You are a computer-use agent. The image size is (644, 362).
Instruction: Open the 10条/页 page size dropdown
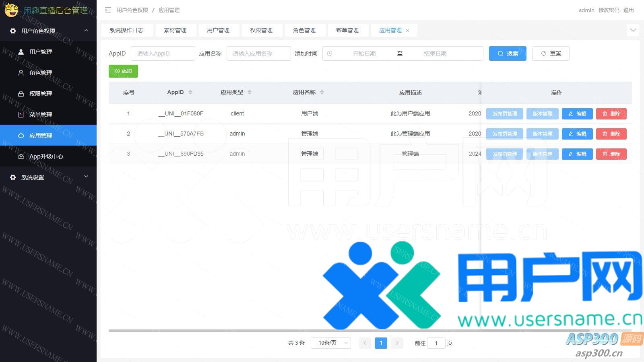tap(331, 343)
